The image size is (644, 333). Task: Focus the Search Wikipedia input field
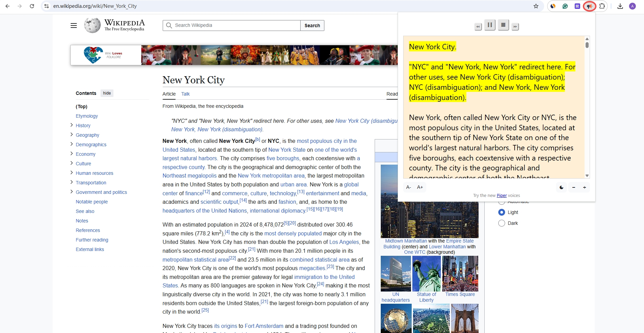coord(232,26)
